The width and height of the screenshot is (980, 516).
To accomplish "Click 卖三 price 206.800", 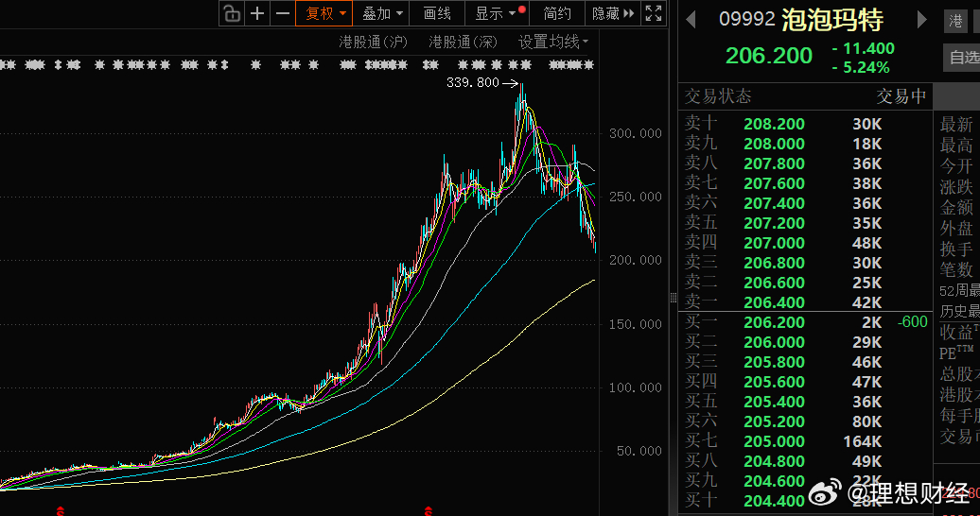I will click(x=774, y=263).
